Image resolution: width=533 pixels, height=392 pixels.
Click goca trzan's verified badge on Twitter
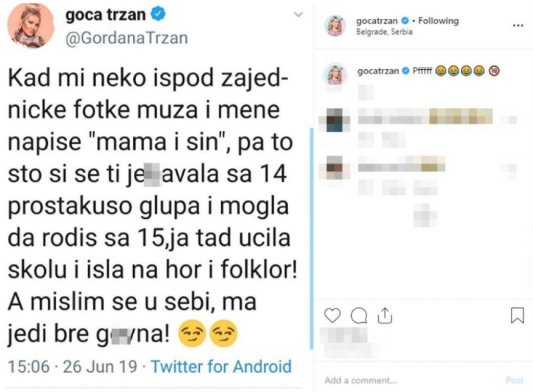(157, 14)
